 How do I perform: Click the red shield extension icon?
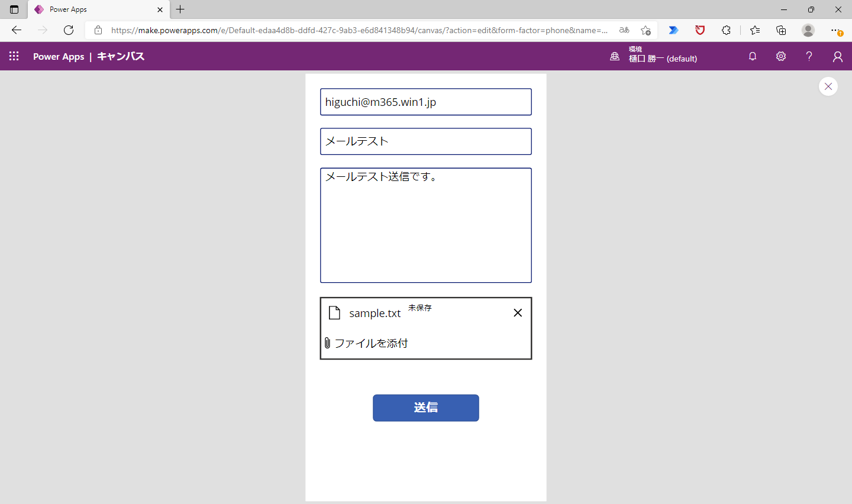[700, 30]
